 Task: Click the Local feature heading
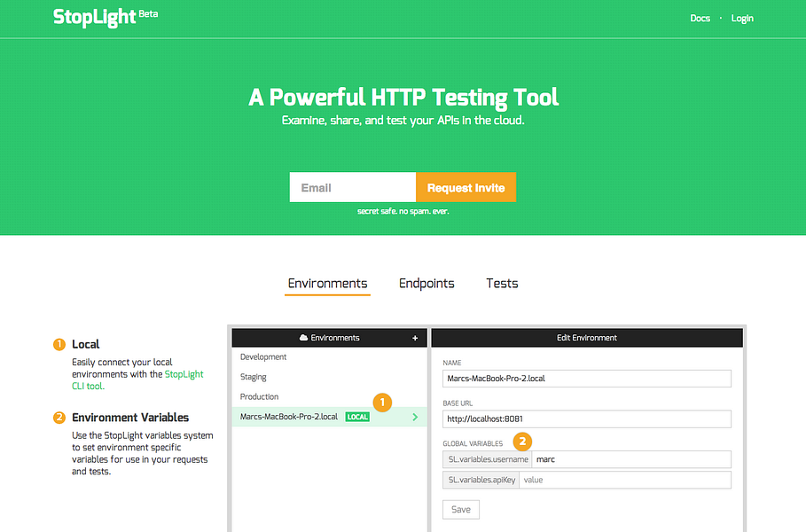(85, 344)
